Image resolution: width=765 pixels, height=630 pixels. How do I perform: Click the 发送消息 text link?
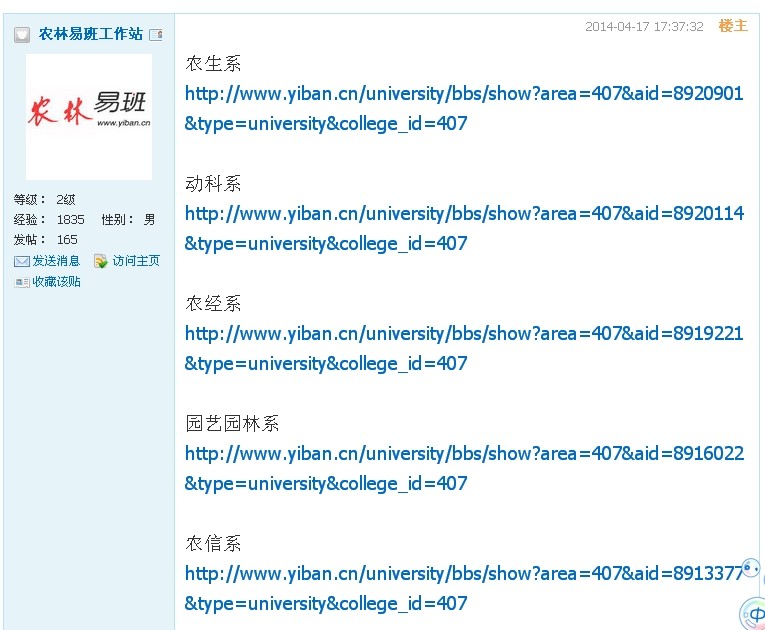coord(56,261)
